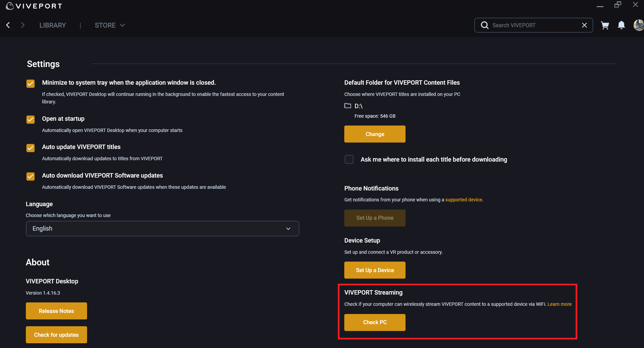The width and height of the screenshot is (644, 348).
Task: Restore down the VIVEPORT window
Action: [x=618, y=5]
